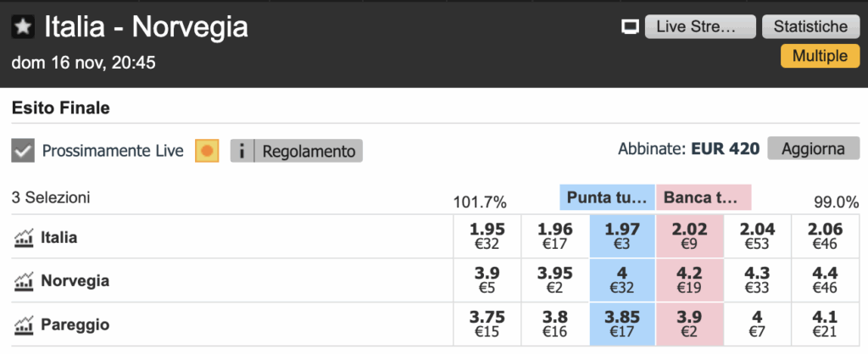This screenshot has height=354, width=868.
Task: Back Italia at odds 1.97
Action: [x=623, y=236]
